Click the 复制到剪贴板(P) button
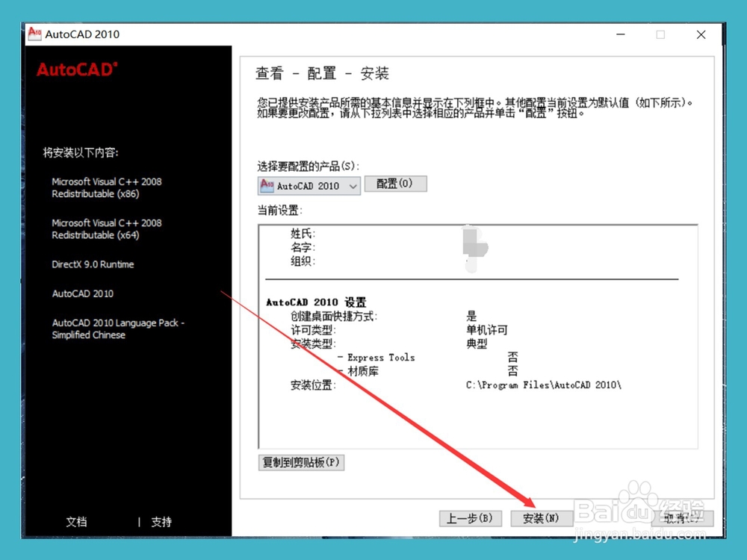Image resolution: width=747 pixels, height=560 pixels. pos(301,462)
